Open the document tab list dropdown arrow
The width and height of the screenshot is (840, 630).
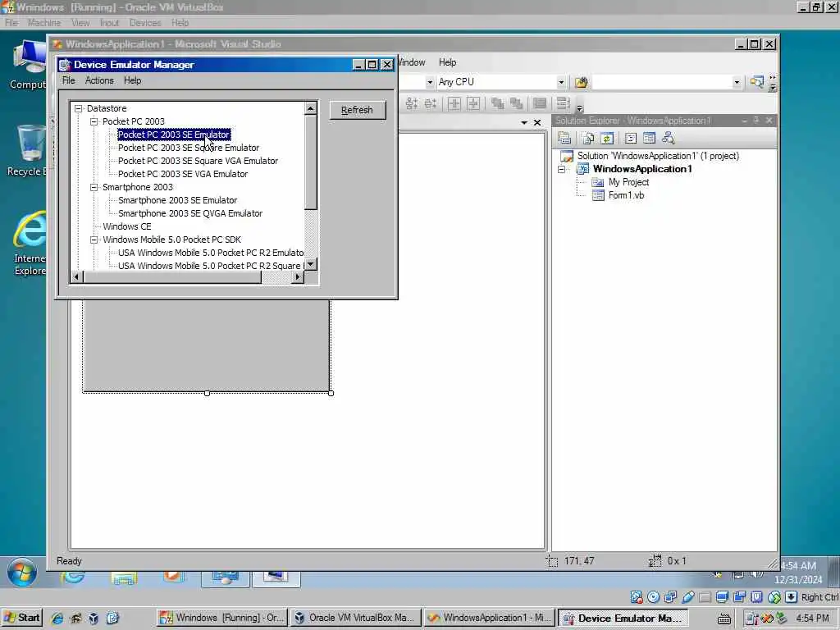pos(524,123)
